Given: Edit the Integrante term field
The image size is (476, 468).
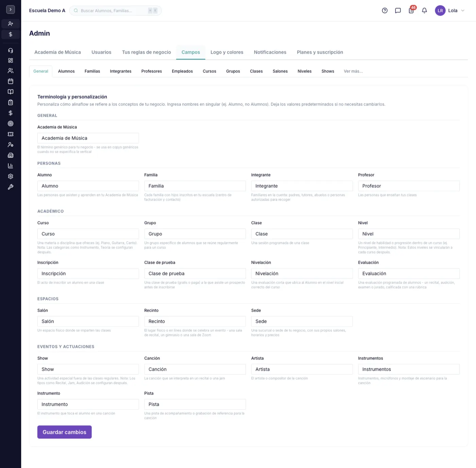Looking at the screenshot, I should tap(302, 186).
